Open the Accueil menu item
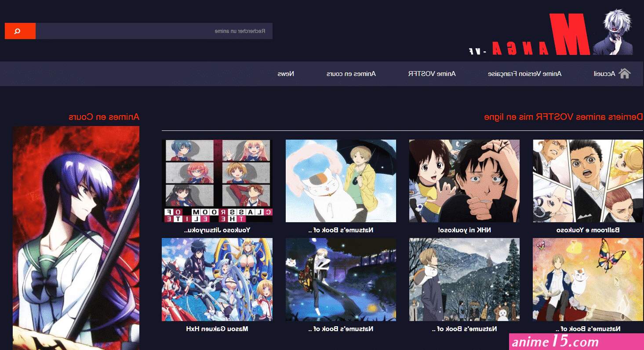The height and width of the screenshot is (350, 644). point(604,74)
